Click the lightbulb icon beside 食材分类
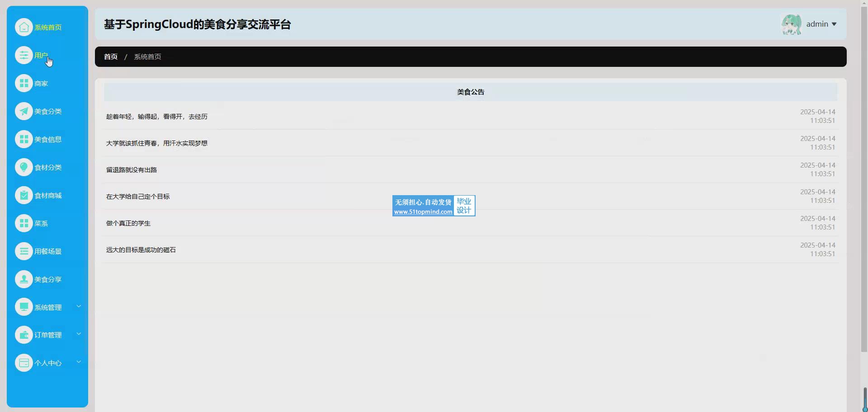 tap(24, 167)
